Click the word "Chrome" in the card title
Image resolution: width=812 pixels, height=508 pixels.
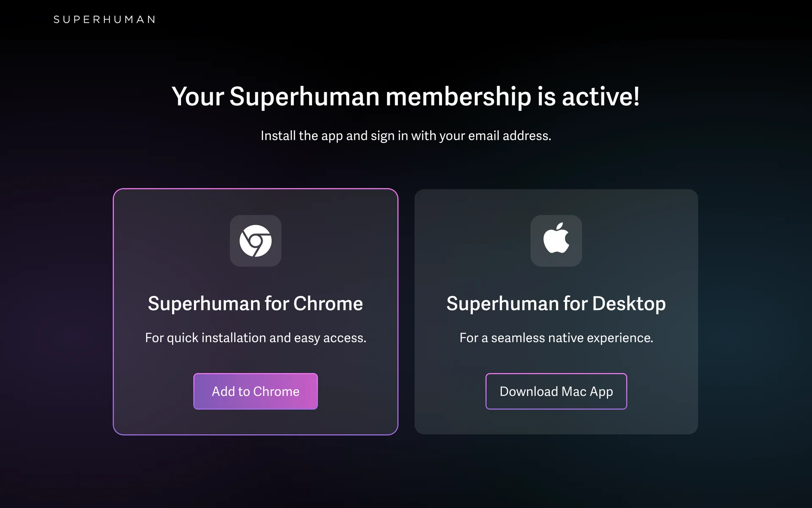[x=328, y=304]
